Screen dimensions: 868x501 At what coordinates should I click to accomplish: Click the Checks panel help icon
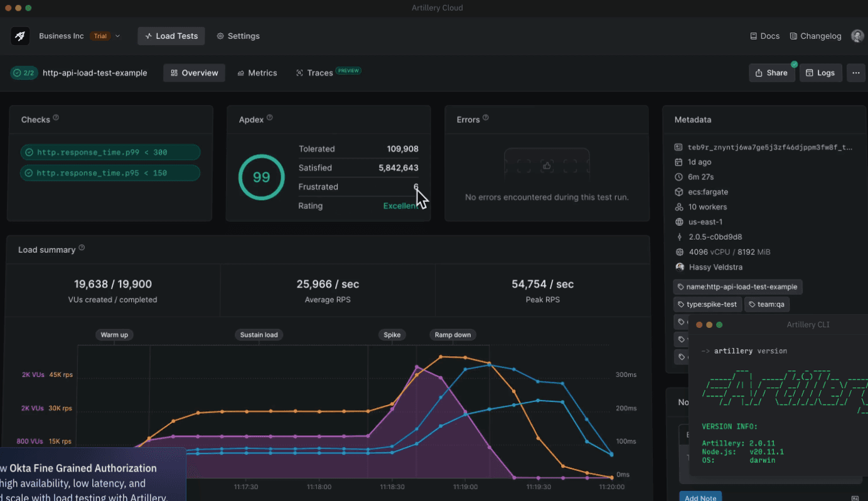coord(56,119)
